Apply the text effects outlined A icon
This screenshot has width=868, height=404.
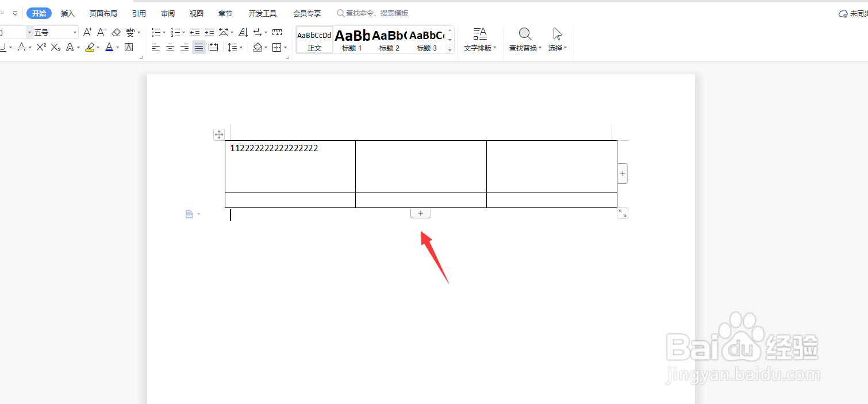point(70,47)
